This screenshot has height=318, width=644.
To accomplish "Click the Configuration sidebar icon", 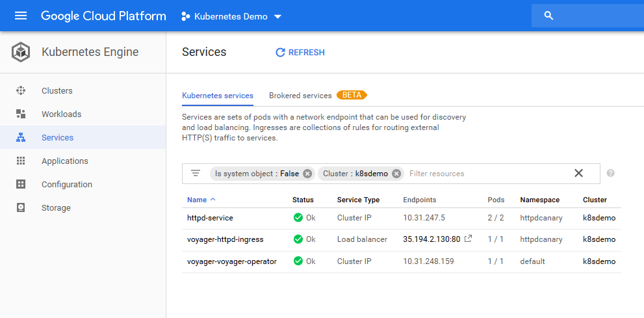I will (21, 185).
